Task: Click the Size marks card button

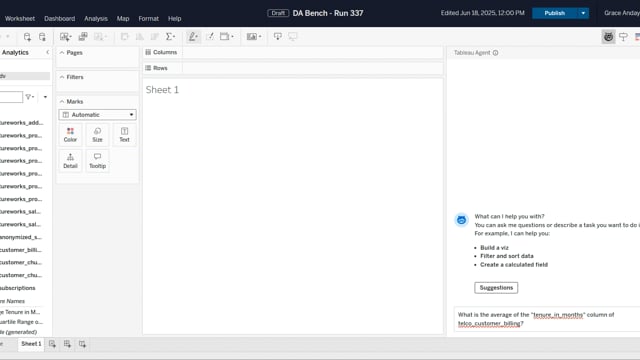Action: coord(97,135)
